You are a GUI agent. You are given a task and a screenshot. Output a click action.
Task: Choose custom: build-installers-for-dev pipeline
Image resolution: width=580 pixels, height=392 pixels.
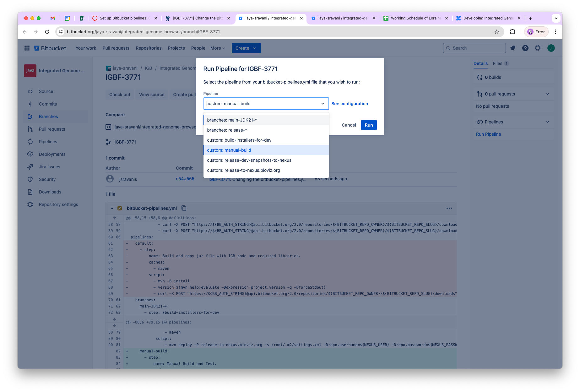[x=266, y=140]
